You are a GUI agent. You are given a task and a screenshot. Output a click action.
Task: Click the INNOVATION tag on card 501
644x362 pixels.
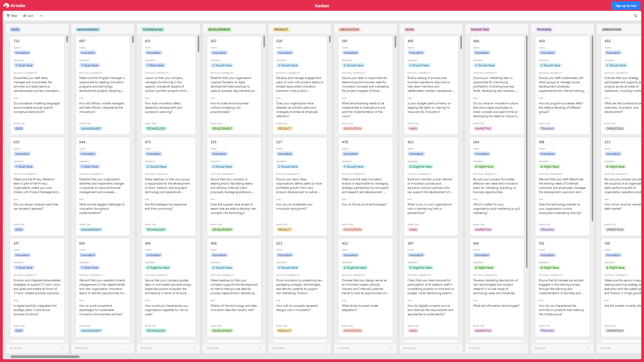pyautogui.click(x=352, y=128)
